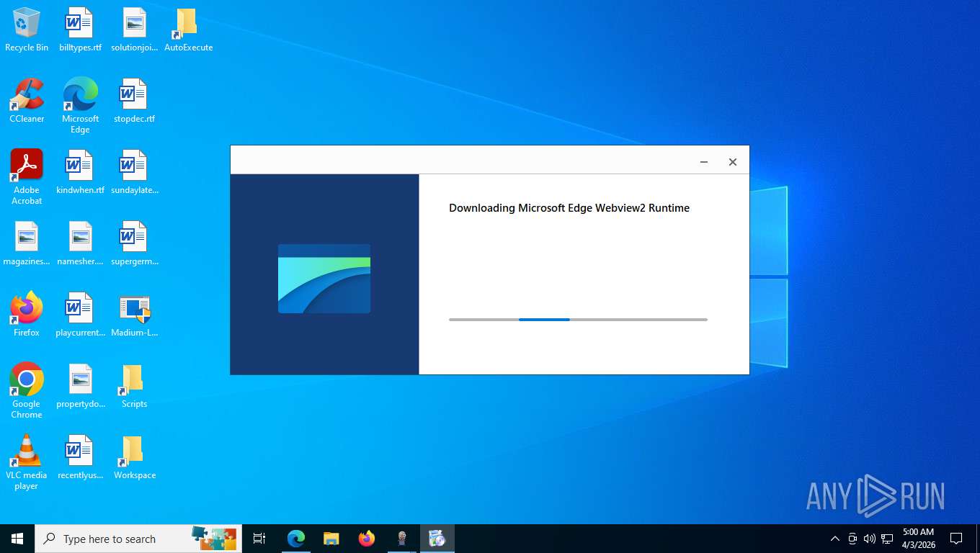
Task: Open the AutoExecute folder shortcut
Action: 188,30
